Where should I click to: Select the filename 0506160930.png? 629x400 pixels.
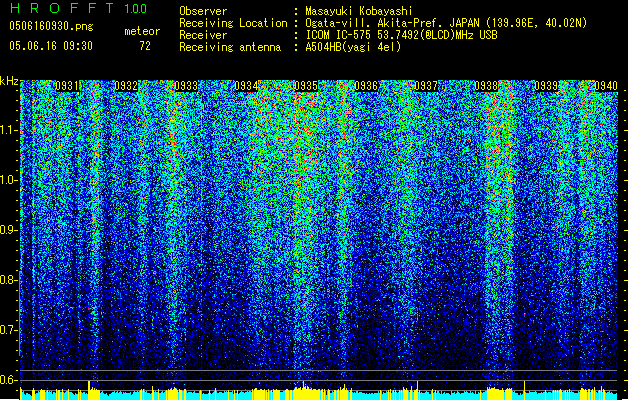click(51, 26)
